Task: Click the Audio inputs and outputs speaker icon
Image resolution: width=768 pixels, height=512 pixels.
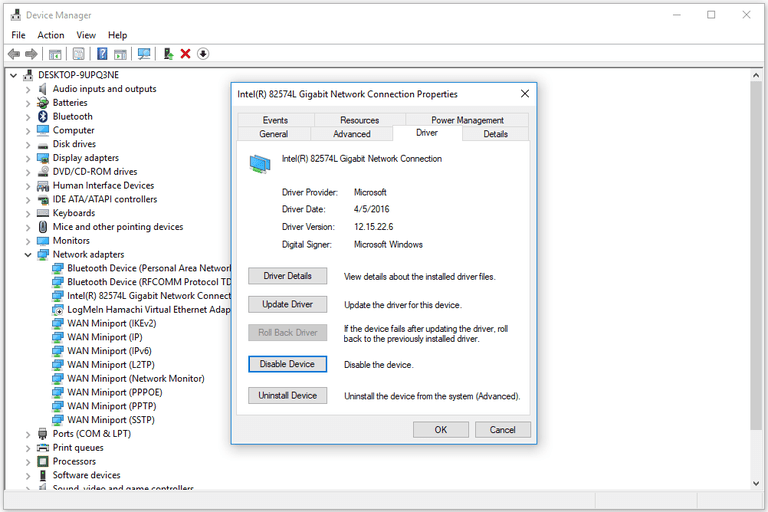Action: (43, 89)
